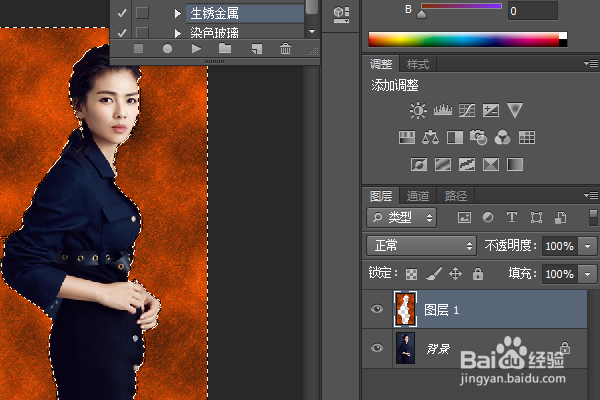Delete action with trash icon
Image resolution: width=600 pixels, height=400 pixels.
point(285,49)
